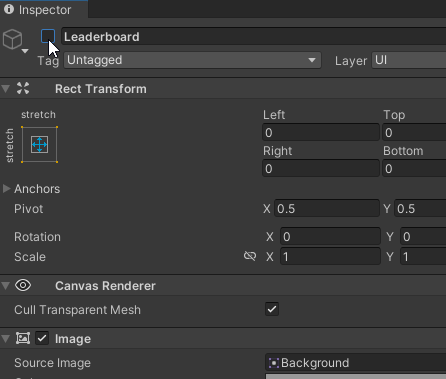Image resolution: width=446 pixels, height=379 pixels.
Task: Expand the Anchors foldout
Action: tap(6, 189)
